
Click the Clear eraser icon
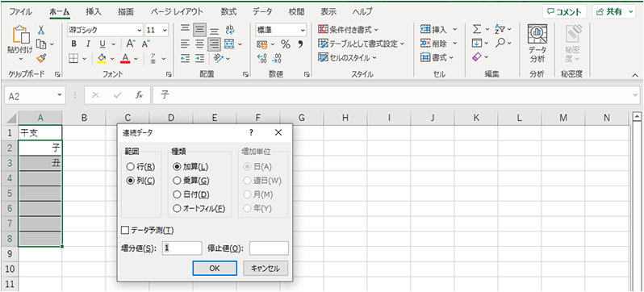click(x=476, y=57)
